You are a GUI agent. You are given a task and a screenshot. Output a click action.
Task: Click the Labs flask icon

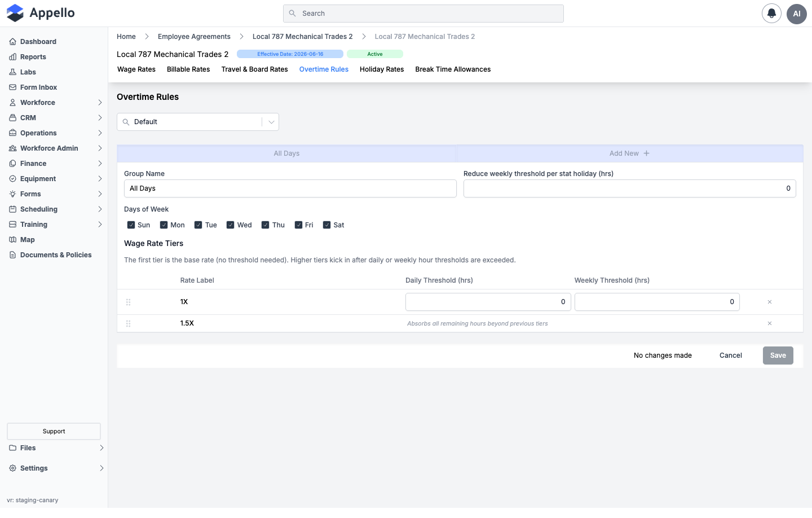point(12,72)
